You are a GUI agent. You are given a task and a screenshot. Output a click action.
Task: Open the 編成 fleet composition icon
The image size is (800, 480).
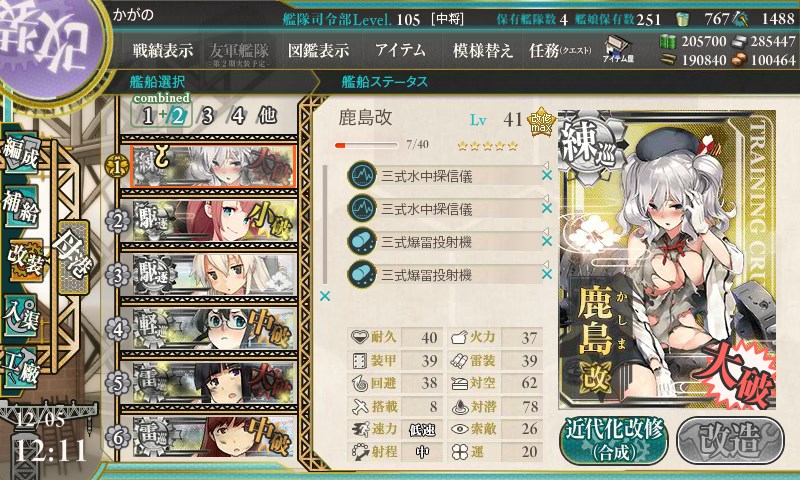(x=21, y=154)
